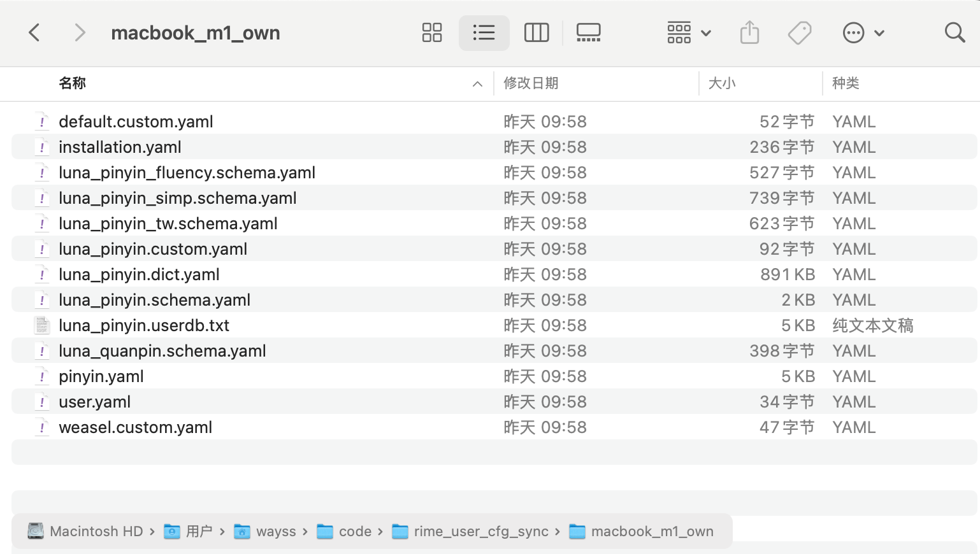Switch to gallery view
The image size is (980, 554).
[588, 32]
